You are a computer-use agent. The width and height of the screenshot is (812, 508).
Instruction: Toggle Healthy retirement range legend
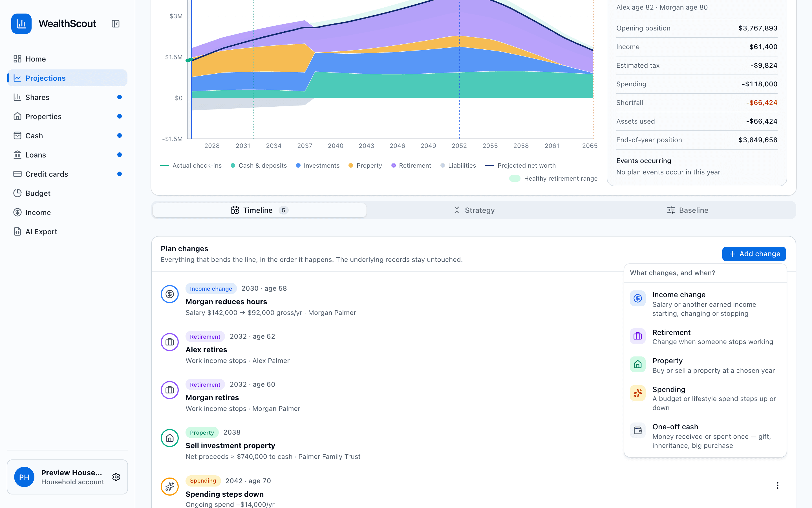pos(553,178)
